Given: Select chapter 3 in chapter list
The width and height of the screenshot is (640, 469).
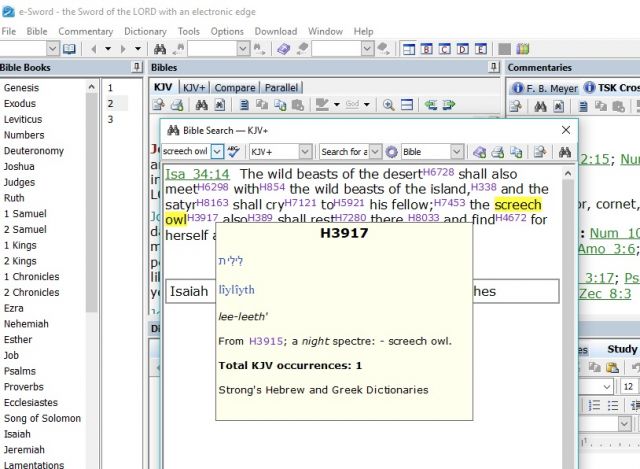Looking at the screenshot, I should click(x=110, y=119).
